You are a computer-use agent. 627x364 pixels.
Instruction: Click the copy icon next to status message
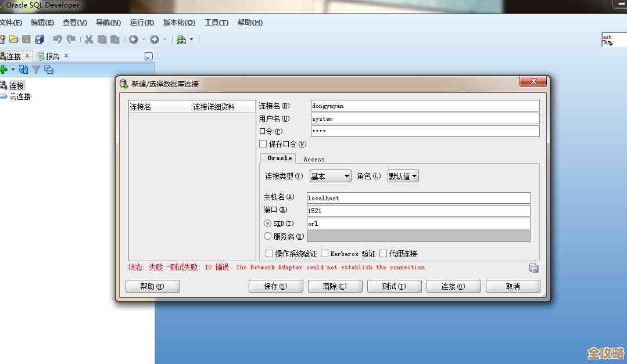pos(533,268)
